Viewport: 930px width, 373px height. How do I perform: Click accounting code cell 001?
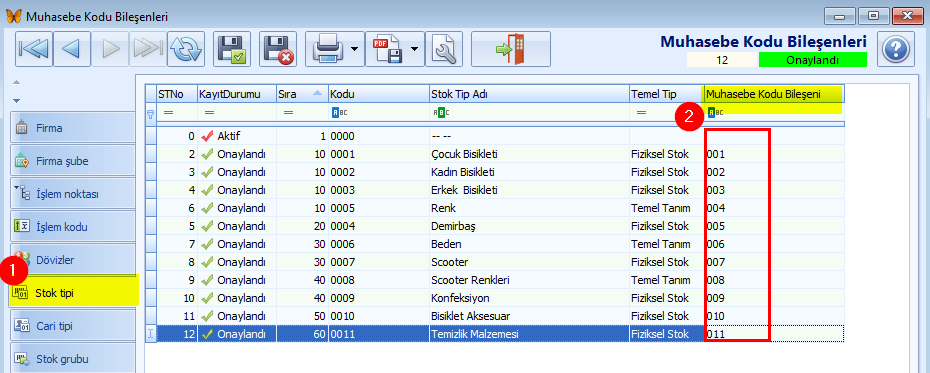click(773, 154)
